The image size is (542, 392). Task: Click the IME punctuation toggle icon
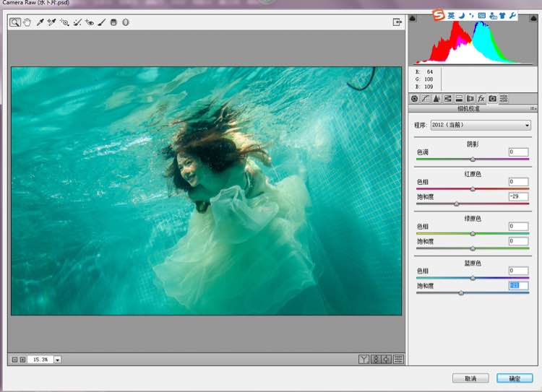pos(471,16)
